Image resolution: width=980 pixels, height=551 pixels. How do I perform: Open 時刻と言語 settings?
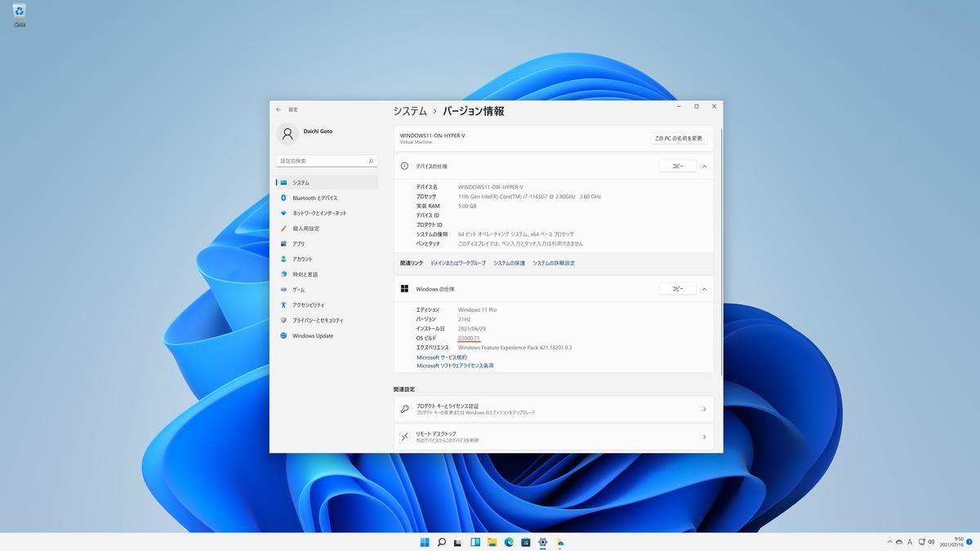(x=327, y=274)
